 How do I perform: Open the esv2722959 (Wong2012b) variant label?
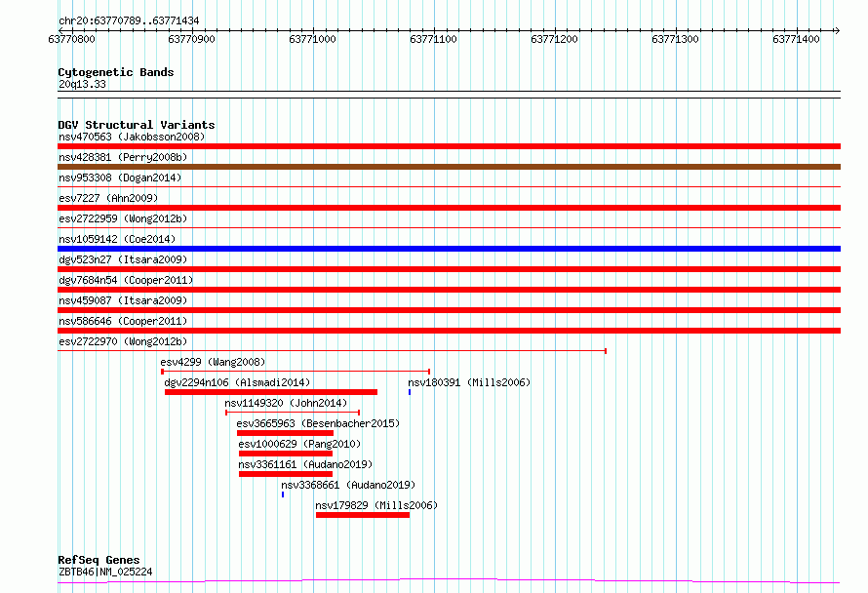point(123,218)
